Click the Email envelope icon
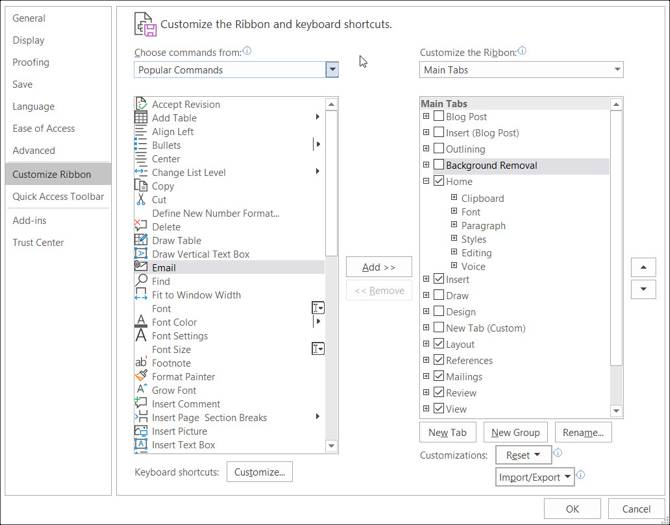This screenshot has height=525, width=670. pyautogui.click(x=141, y=266)
